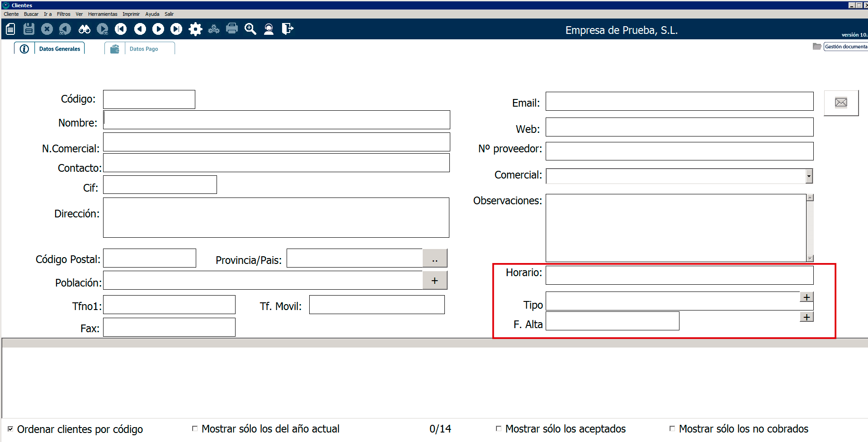Click the Población plus button

click(x=434, y=281)
